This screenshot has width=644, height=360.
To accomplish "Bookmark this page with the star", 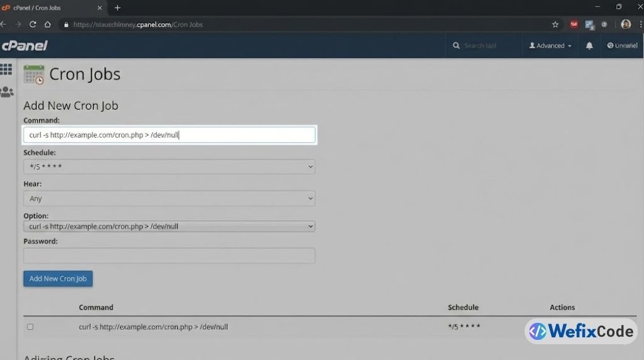I will pos(555,25).
